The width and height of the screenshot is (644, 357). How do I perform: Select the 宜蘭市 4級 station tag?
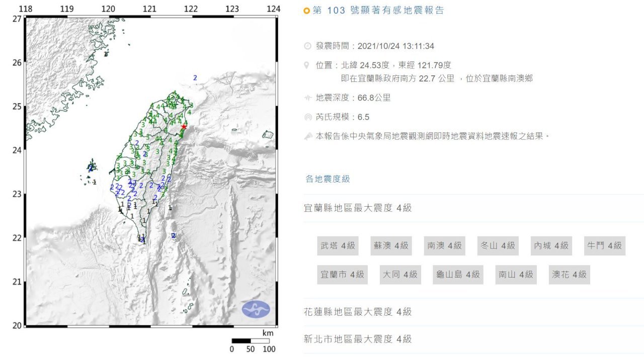pos(342,275)
